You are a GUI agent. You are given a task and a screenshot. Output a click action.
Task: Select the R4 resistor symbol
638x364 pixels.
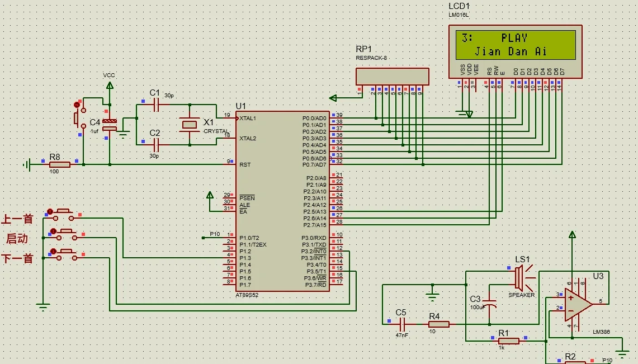[x=438, y=324]
